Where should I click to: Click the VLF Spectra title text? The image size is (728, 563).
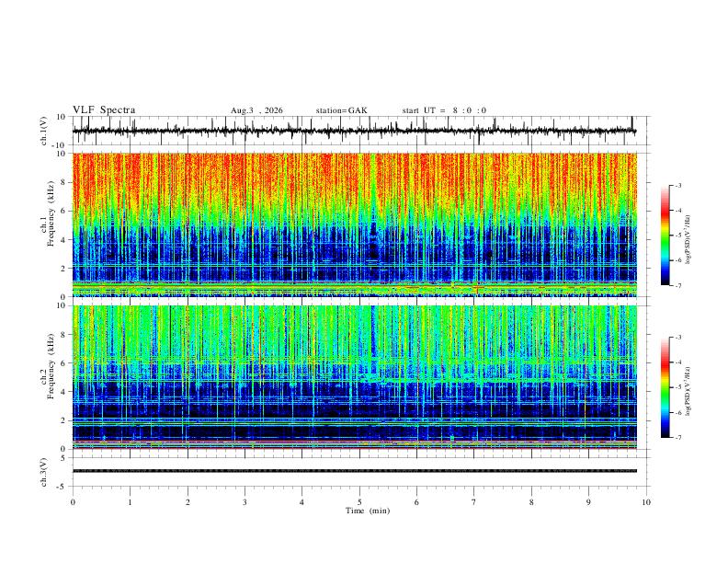pos(104,110)
